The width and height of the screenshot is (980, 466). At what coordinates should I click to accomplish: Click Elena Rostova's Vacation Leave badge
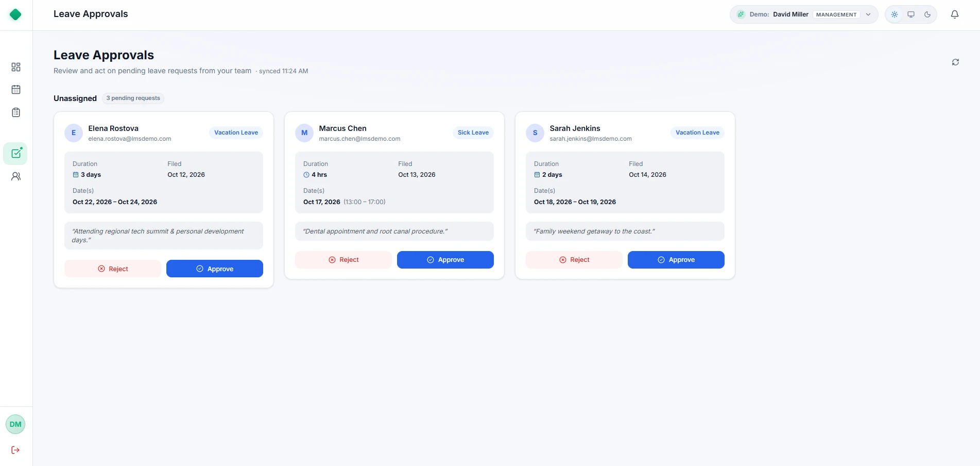[236, 132]
